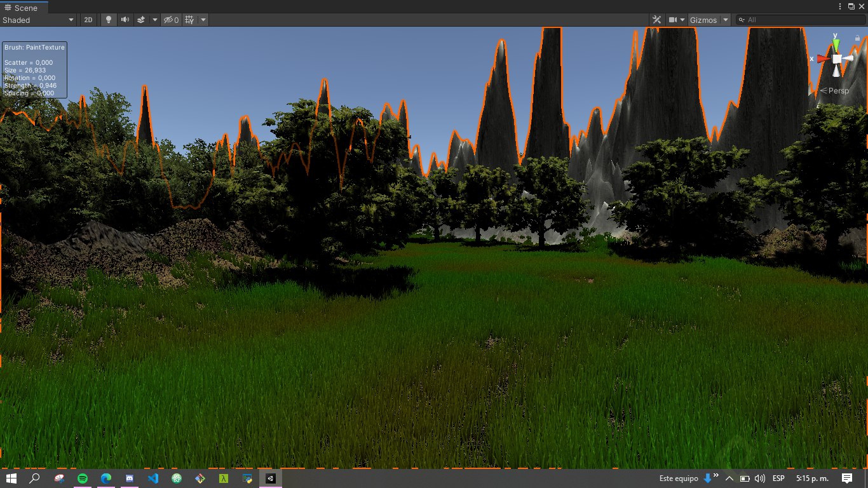The image size is (868, 488).
Task: Open the first pinned taskbar app beside search
Action: [x=59, y=478]
